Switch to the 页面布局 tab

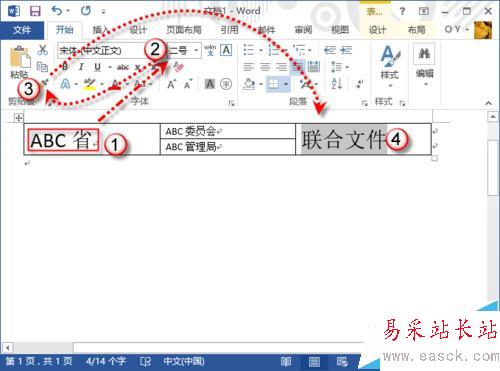(x=184, y=30)
